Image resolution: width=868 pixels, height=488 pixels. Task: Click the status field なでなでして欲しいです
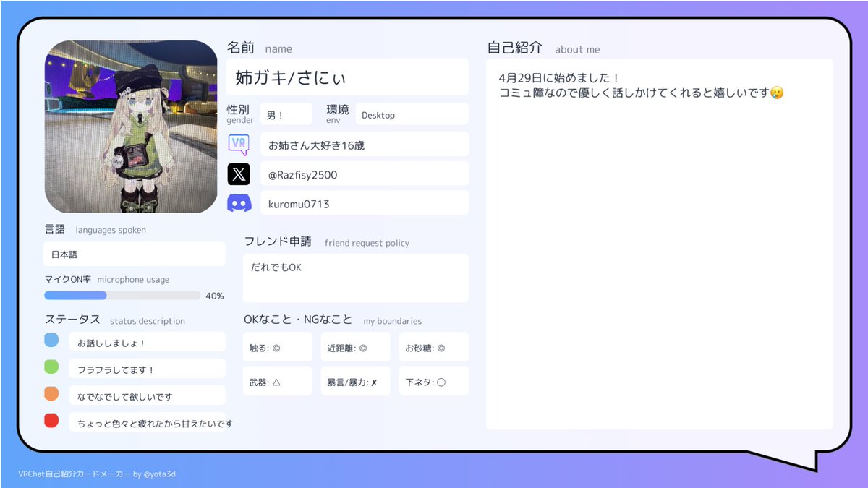[x=148, y=395]
